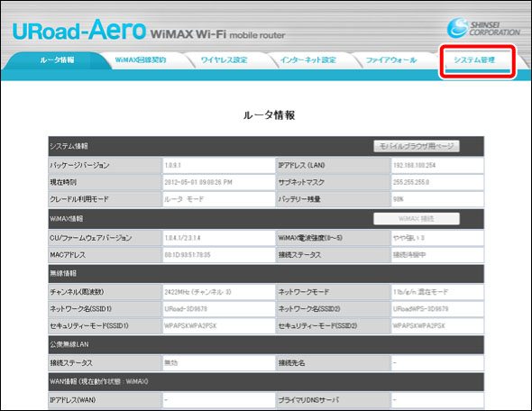Click the MACアドレス value
Viewport: 532px width, 411px height.
click(x=188, y=255)
